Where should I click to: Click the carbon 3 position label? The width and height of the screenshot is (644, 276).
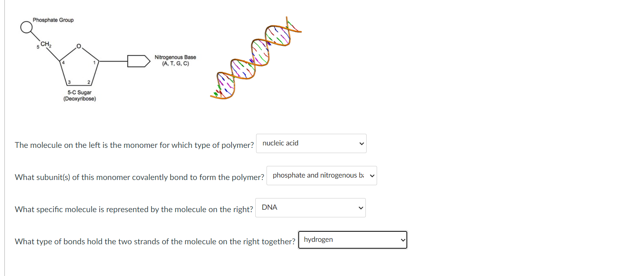pos(68,83)
